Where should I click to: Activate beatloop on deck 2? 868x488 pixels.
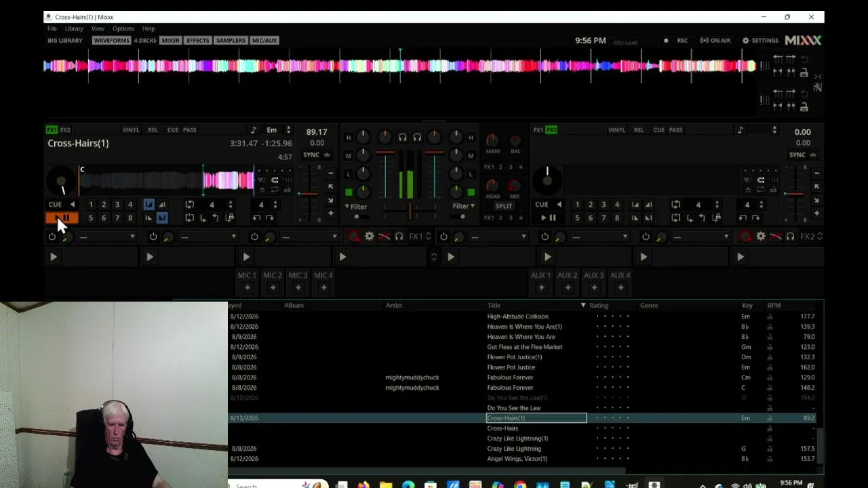click(676, 204)
